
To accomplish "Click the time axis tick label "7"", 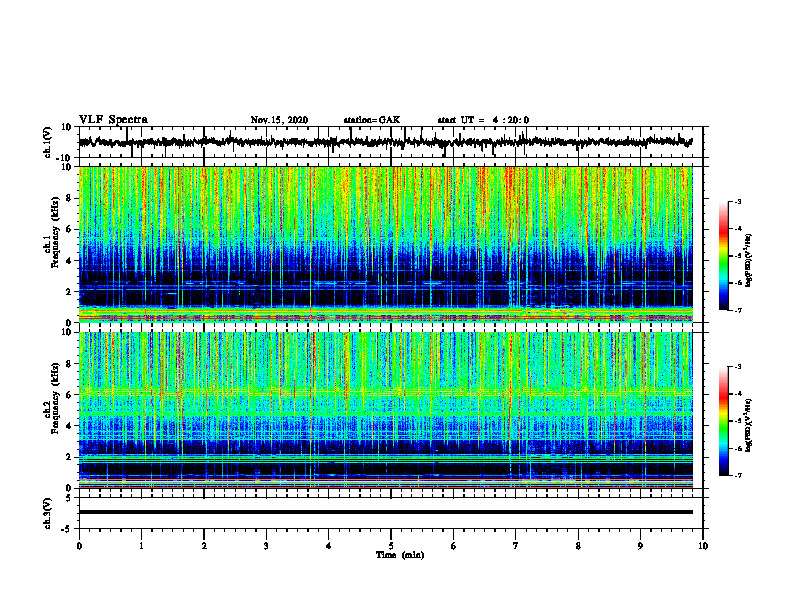I will (x=516, y=546).
